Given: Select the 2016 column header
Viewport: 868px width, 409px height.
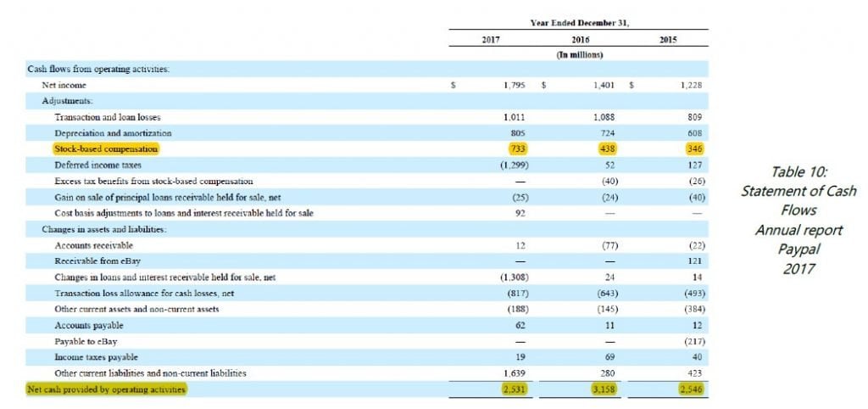Looking at the screenshot, I should (579, 40).
